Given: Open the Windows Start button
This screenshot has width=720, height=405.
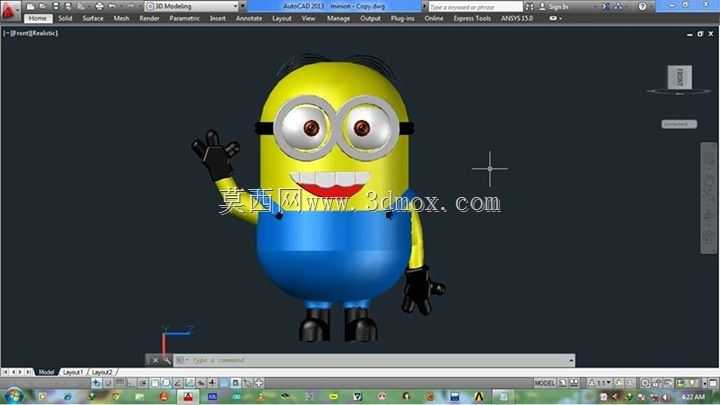Looking at the screenshot, I should point(14,396).
